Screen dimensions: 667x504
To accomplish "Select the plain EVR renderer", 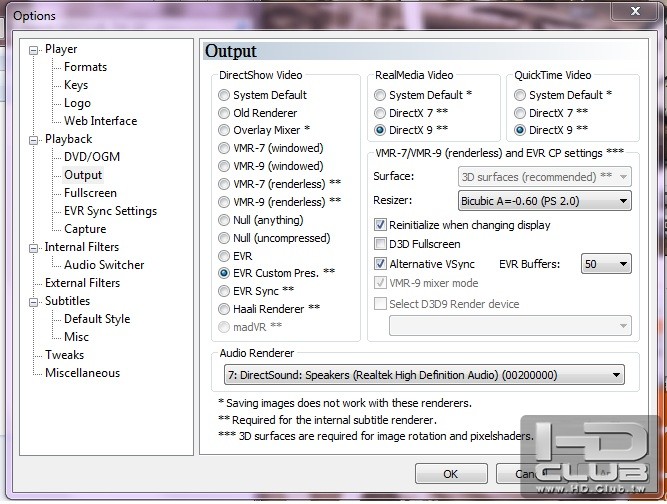I will [x=224, y=256].
